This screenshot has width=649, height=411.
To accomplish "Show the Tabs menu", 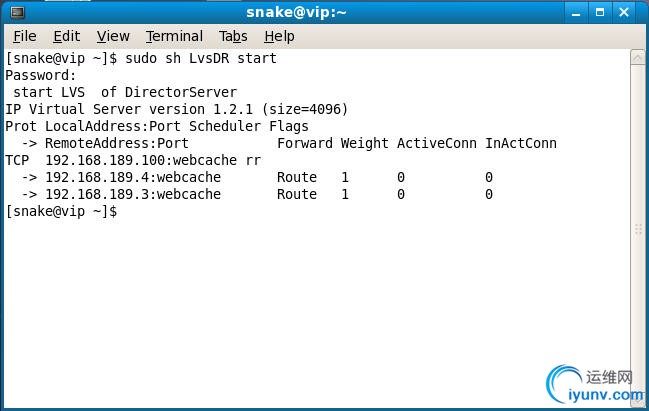I will pos(233,36).
